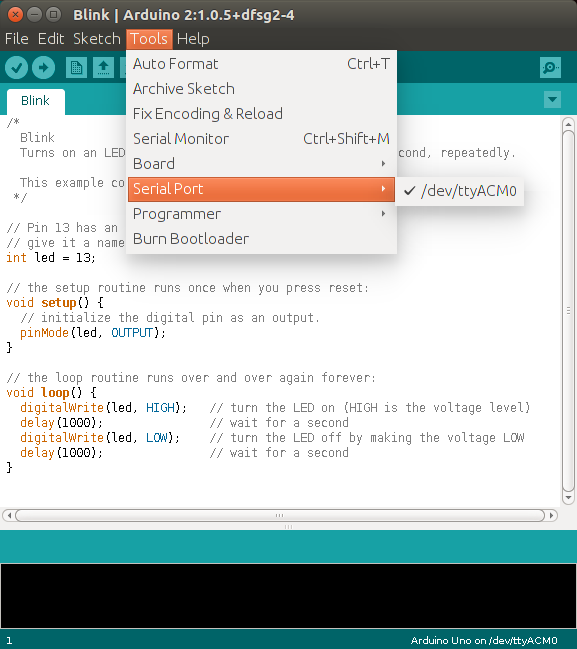Viewport: 577px width, 649px height.
Task: Click the Open sketch up-arrow icon
Action: (103, 67)
